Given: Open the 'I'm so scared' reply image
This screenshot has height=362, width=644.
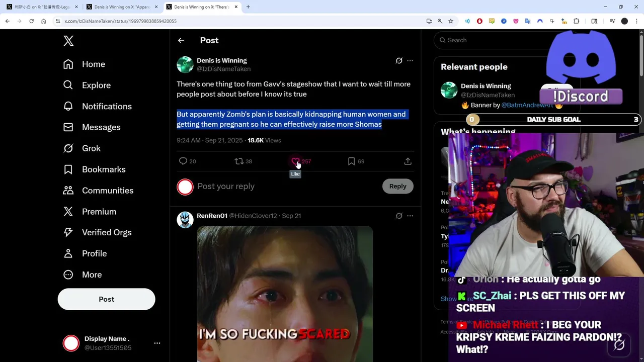Looking at the screenshot, I should [x=285, y=294].
